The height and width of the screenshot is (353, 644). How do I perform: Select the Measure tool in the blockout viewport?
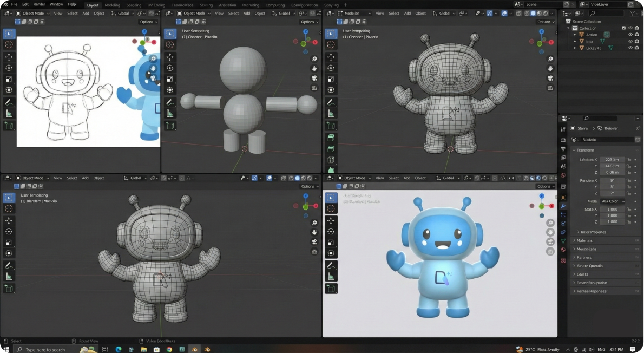pyautogui.click(x=170, y=113)
